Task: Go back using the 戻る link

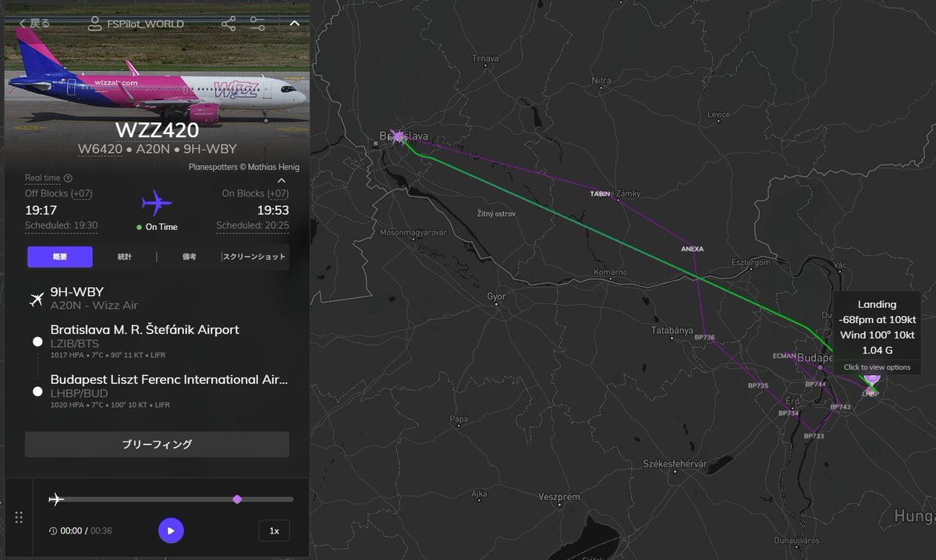Action: click(x=34, y=23)
